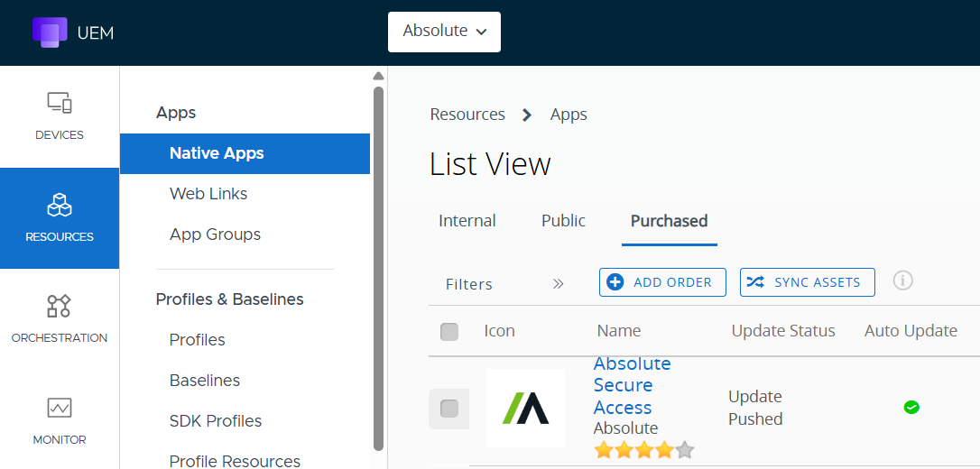980x469 pixels.
Task: Open Web Links in sidebar
Action: 208,194
